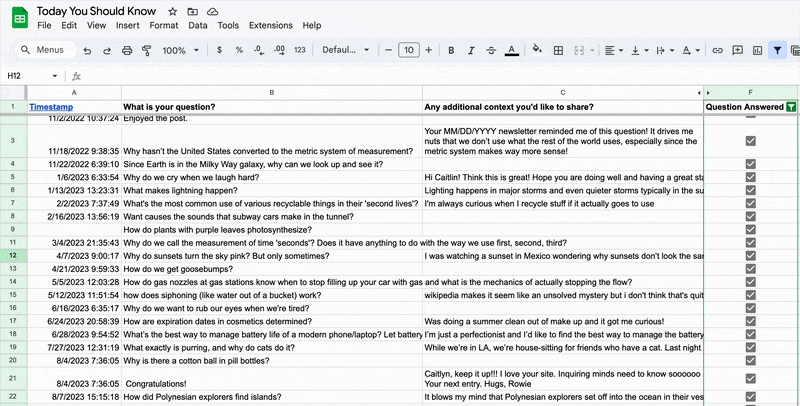The height and width of the screenshot is (406, 800).
Task: Select the Paint format roller
Action: [147, 50]
